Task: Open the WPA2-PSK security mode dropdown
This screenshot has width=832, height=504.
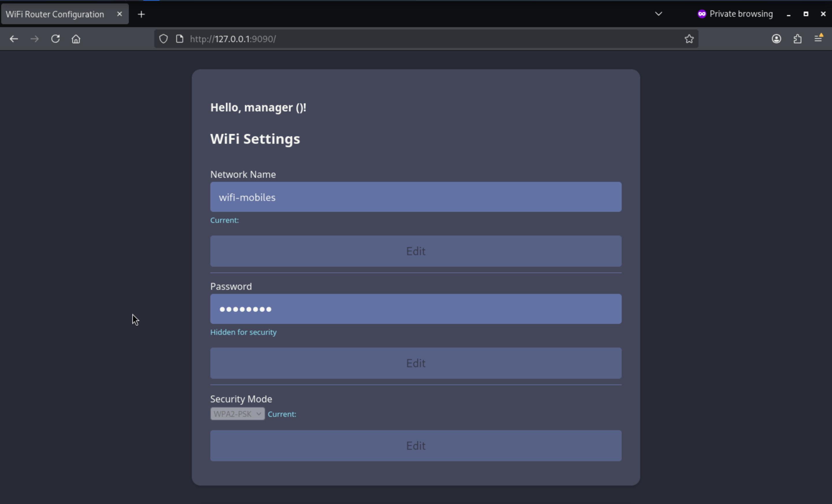Action: 237,414
